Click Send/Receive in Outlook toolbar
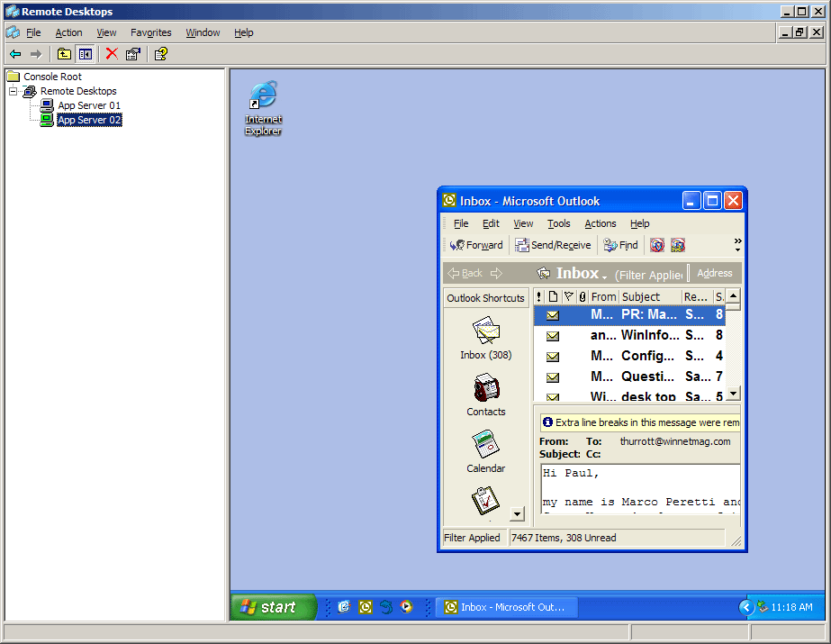 click(x=554, y=245)
